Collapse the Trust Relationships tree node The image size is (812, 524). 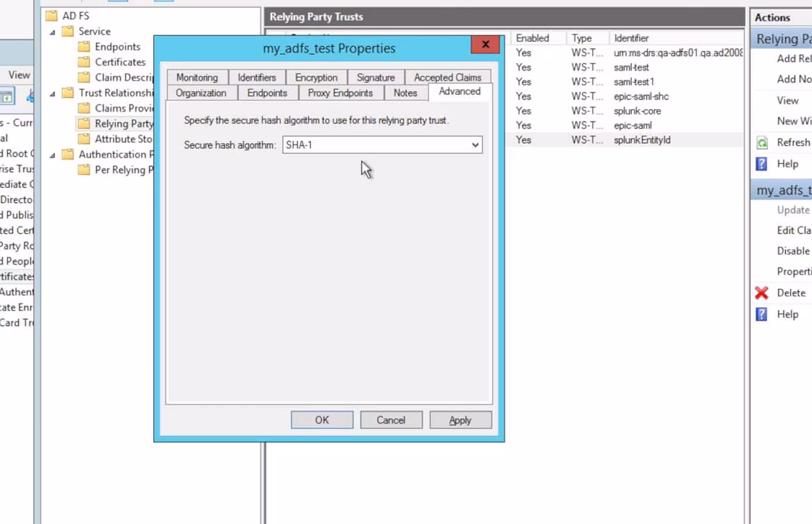click(x=52, y=92)
